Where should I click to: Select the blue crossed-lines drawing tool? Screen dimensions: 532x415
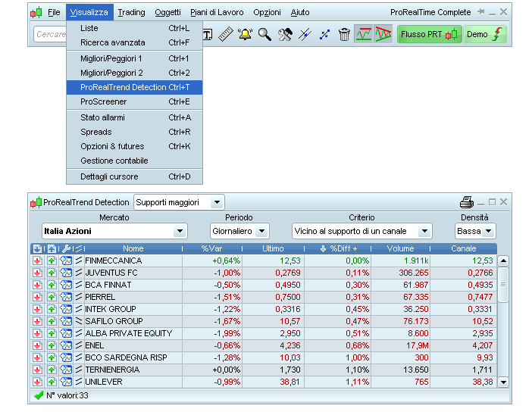pos(305,34)
